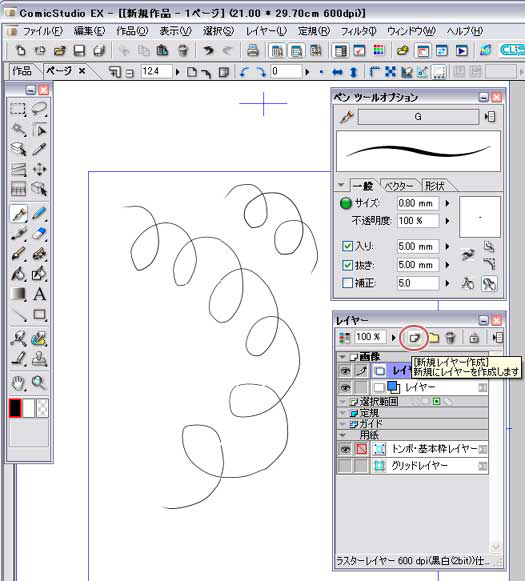Screen dimensions: 525x581
Task: Select the black foreground color swatch
Action: tap(15, 408)
